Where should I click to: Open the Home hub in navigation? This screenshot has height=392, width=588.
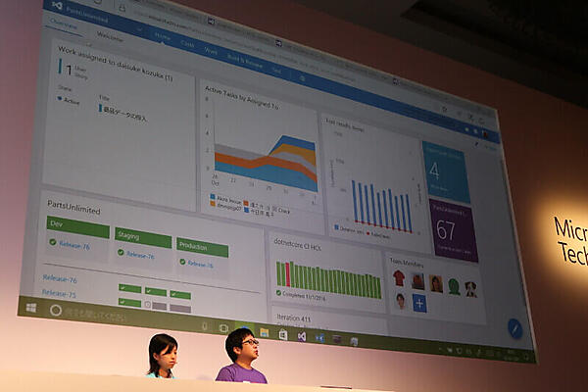pos(162,37)
